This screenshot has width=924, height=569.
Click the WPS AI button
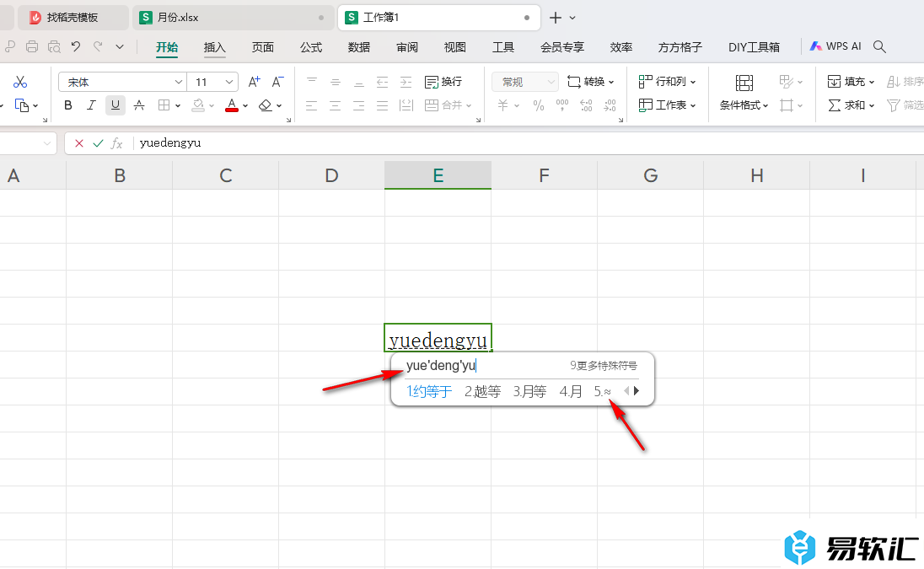[x=835, y=46]
